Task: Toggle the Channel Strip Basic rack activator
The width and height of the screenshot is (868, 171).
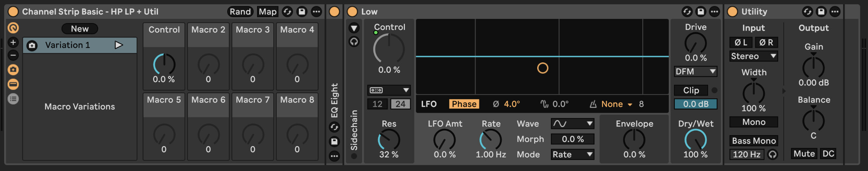Action: pyautogui.click(x=13, y=12)
